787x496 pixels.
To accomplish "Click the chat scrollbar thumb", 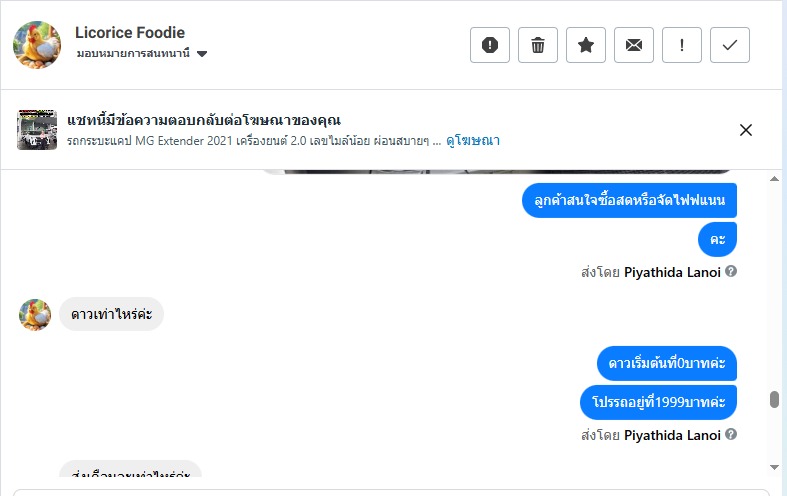I will [773, 400].
